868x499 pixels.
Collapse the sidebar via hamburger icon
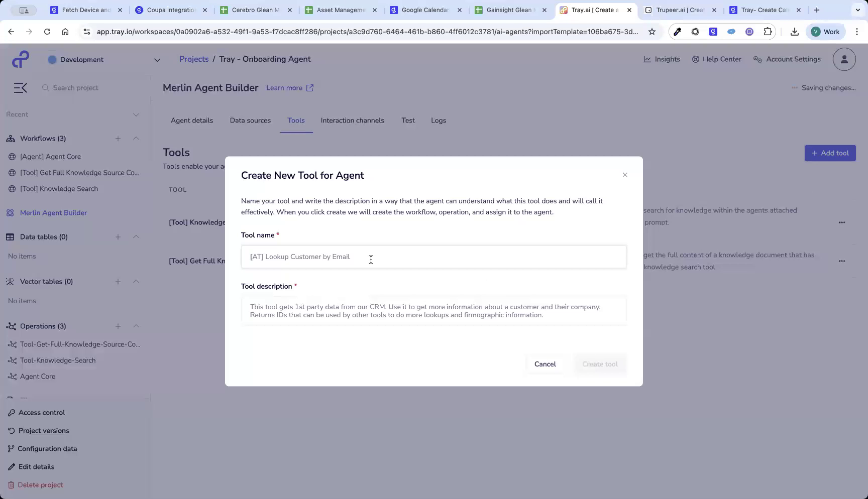[20, 87]
